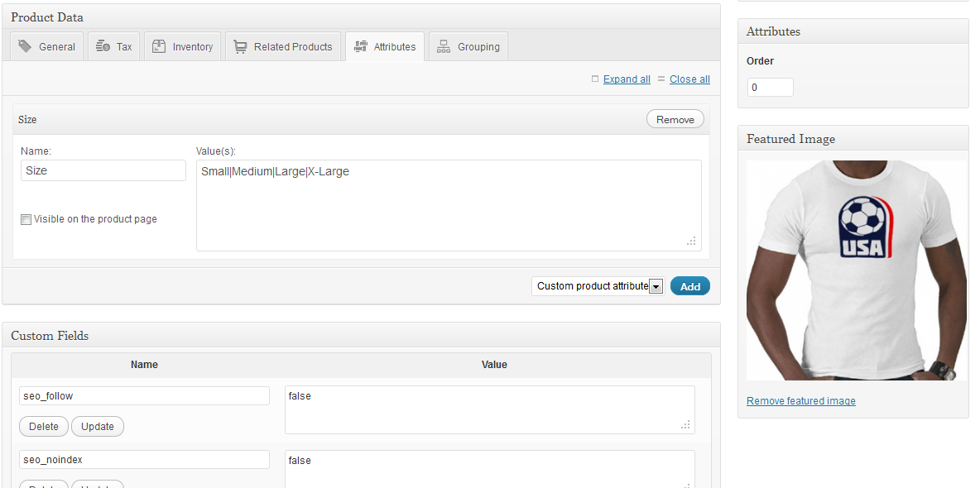Click the General tab wrench icon

point(26,46)
